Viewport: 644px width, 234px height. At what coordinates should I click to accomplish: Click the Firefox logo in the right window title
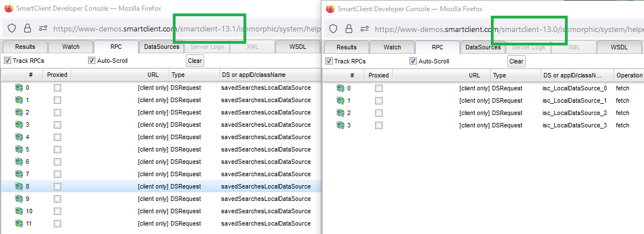[330, 8]
